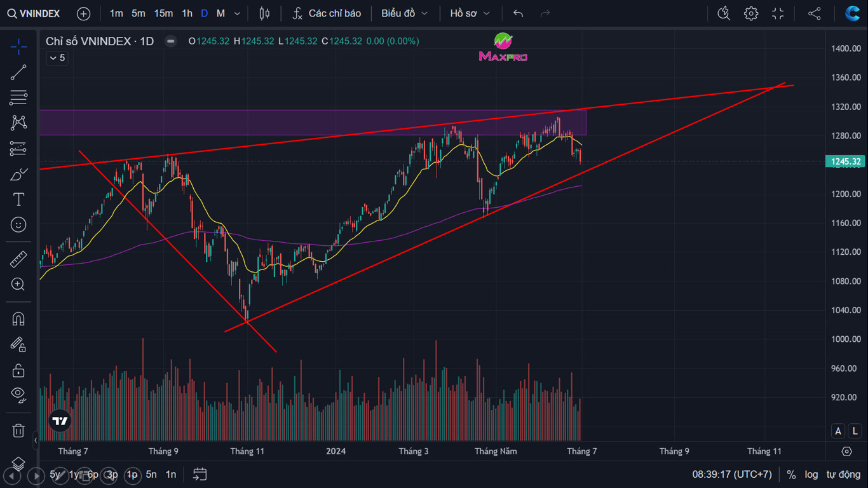The height and width of the screenshot is (488, 868).
Task: Undo the last chart action
Action: pyautogui.click(x=519, y=13)
